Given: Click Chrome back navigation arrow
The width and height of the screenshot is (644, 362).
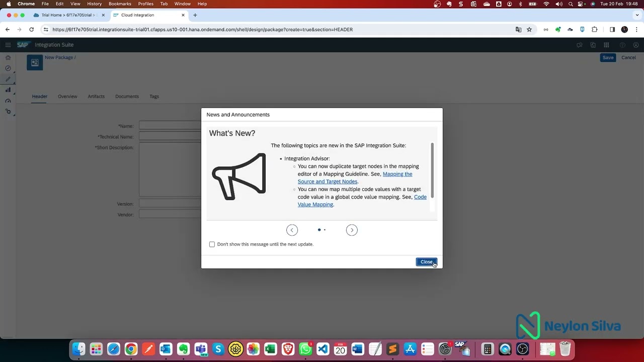Looking at the screenshot, I should pos(8,30).
